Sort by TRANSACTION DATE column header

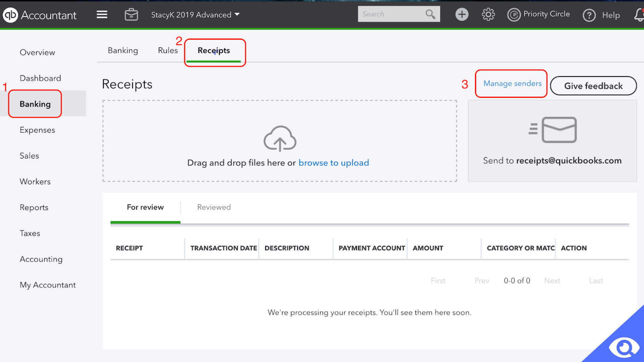[224, 248]
